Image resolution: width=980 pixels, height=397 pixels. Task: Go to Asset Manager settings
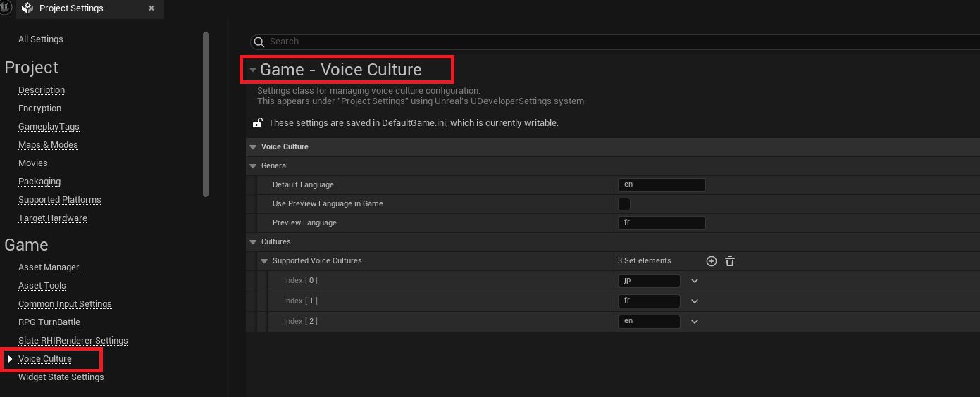49,267
